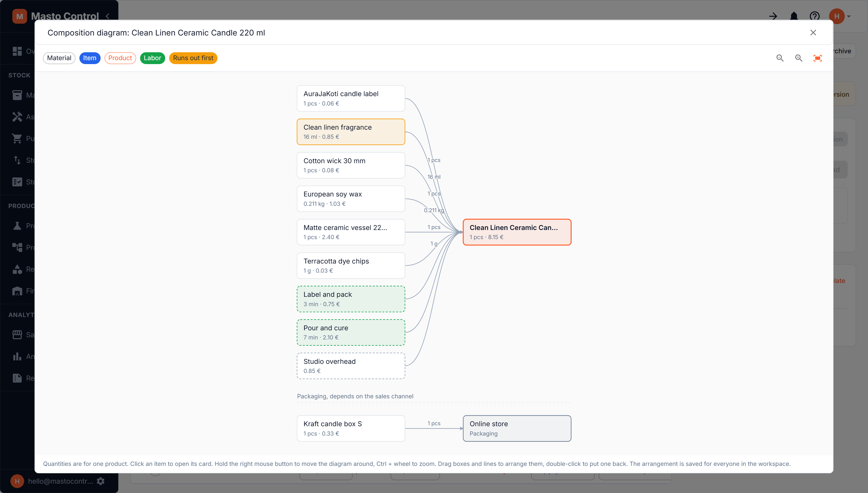The image size is (868, 493).
Task: Click the forward arrow icon in header
Action: click(x=773, y=16)
